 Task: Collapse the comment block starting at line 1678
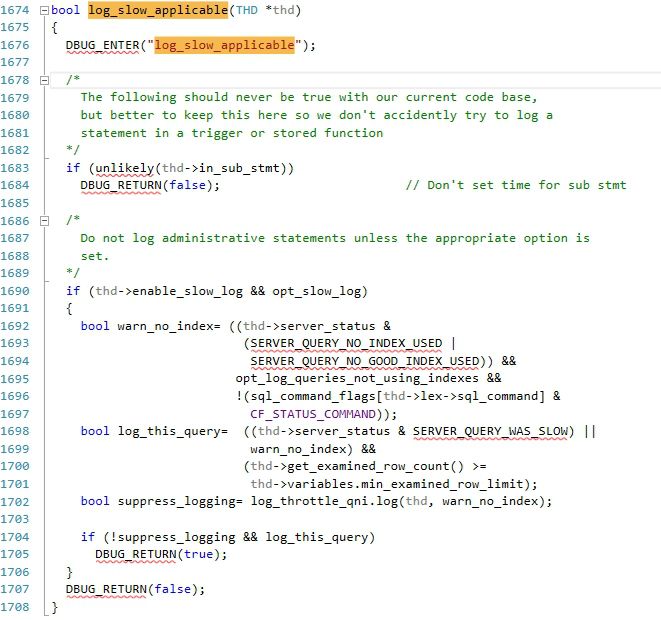44,81
